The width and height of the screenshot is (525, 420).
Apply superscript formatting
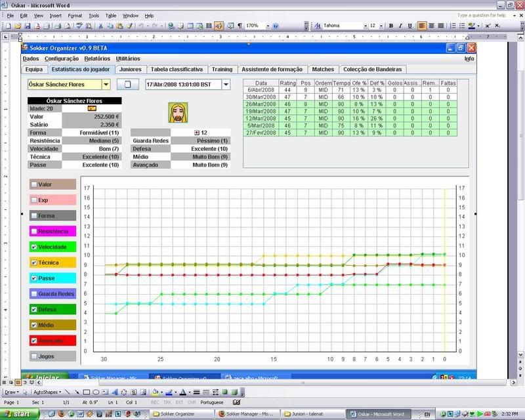(x=488, y=26)
